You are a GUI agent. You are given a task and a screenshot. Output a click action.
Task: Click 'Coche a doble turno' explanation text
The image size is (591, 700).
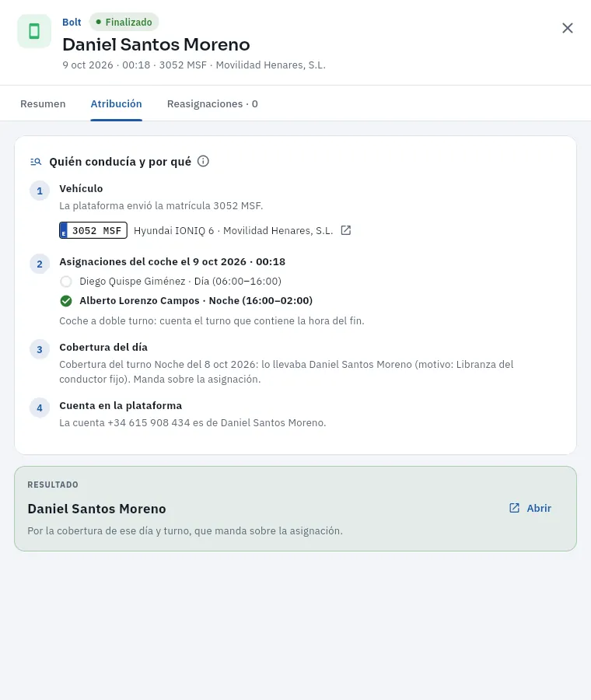(x=212, y=321)
